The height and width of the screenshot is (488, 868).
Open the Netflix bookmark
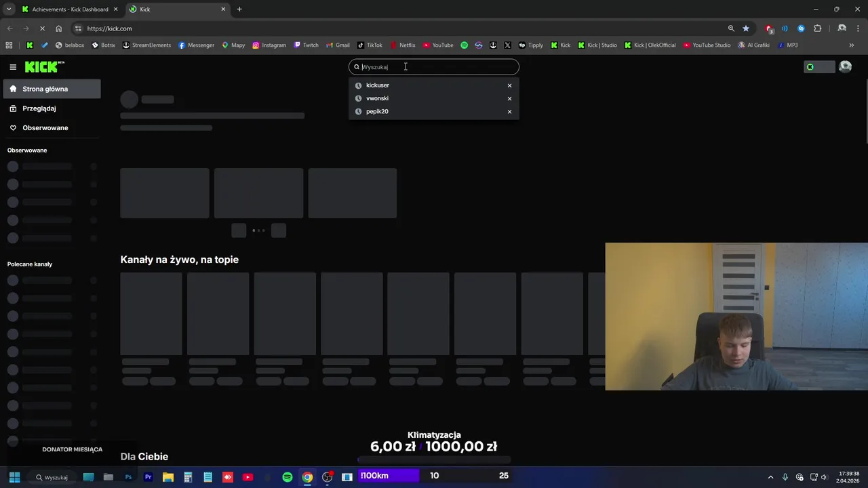[403, 45]
